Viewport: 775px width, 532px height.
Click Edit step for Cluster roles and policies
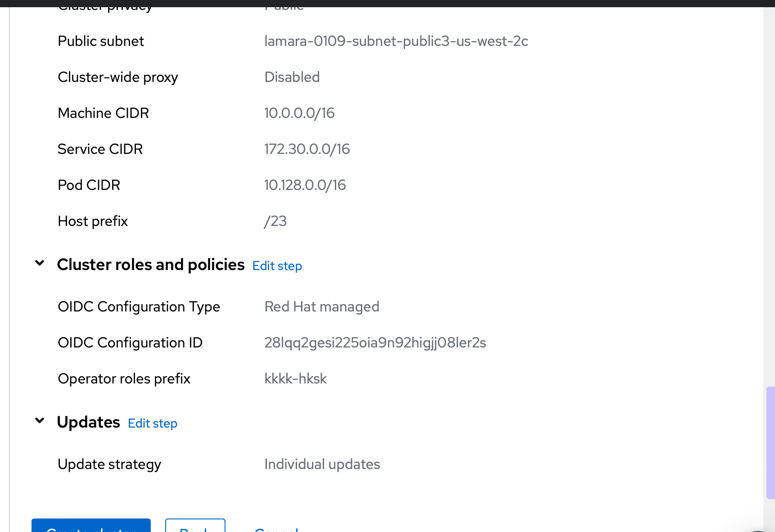pyautogui.click(x=277, y=266)
